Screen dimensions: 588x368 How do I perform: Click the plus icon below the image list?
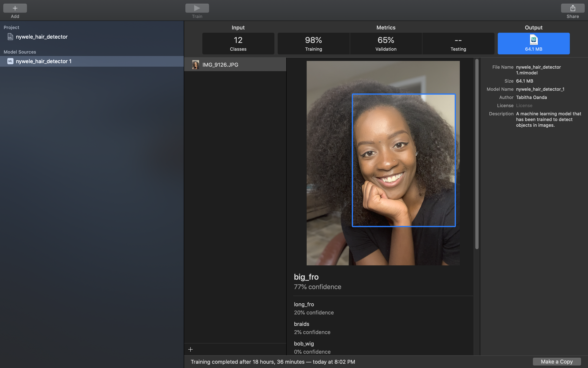pos(190,350)
